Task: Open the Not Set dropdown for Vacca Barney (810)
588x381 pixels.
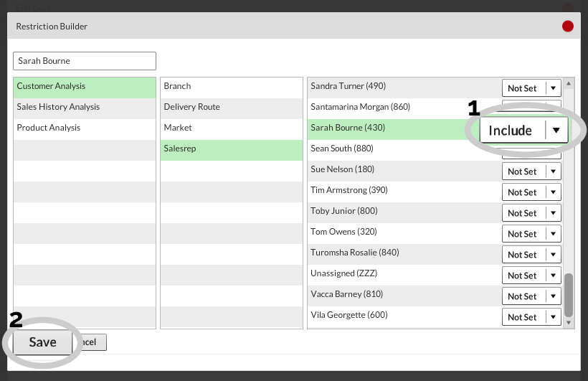Action: [x=531, y=296]
